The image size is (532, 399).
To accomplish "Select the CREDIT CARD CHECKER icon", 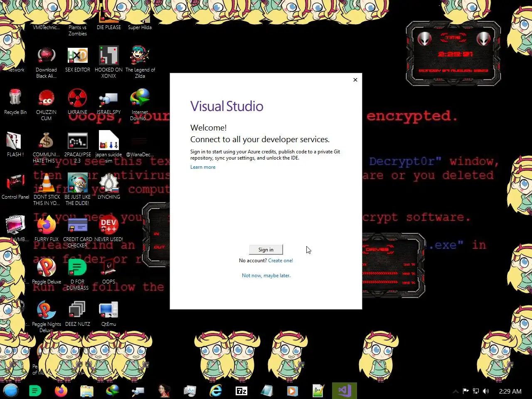I will coord(78,232).
